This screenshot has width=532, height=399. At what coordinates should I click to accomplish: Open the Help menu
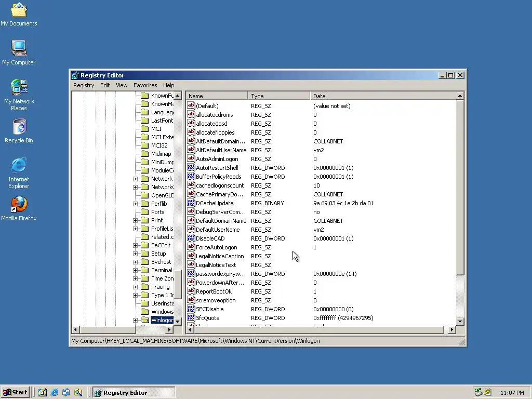coord(169,85)
